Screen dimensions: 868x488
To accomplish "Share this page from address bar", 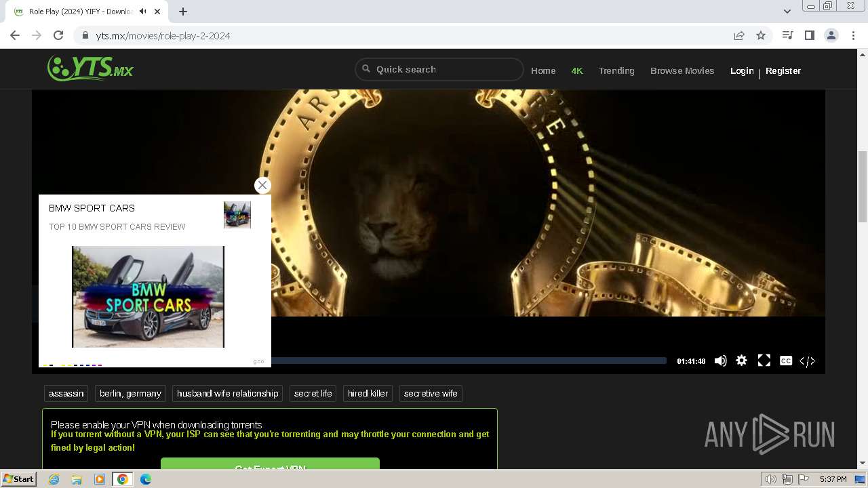I will pos(739,35).
